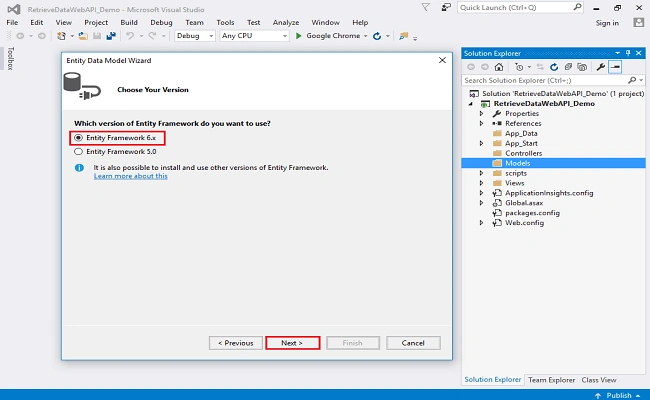The image size is (650, 400).
Task: Click the Find in Files toolbar icon
Action: click(403, 36)
